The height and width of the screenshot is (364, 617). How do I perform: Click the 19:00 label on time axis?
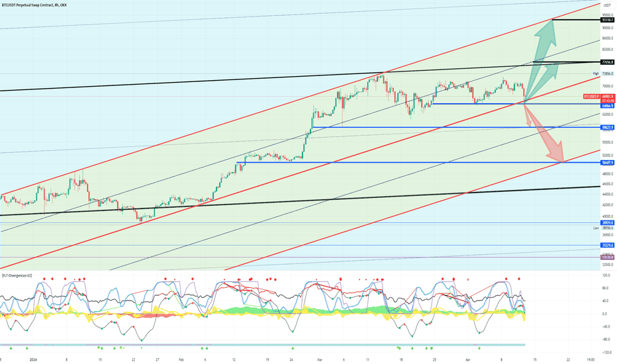click(591, 359)
